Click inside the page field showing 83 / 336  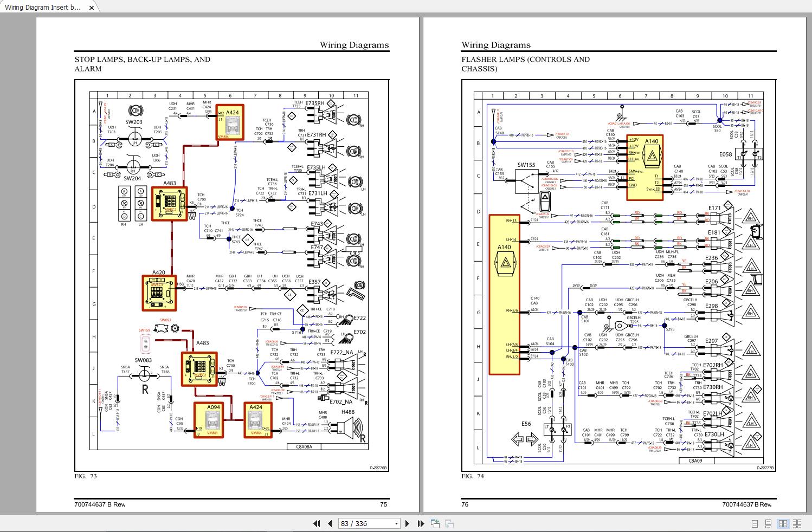(360, 523)
